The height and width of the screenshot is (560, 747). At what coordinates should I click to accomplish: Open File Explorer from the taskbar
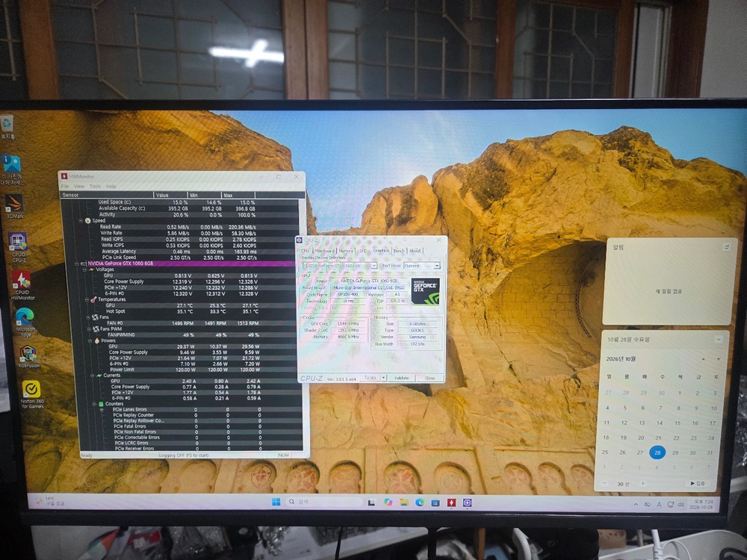tap(403, 503)
